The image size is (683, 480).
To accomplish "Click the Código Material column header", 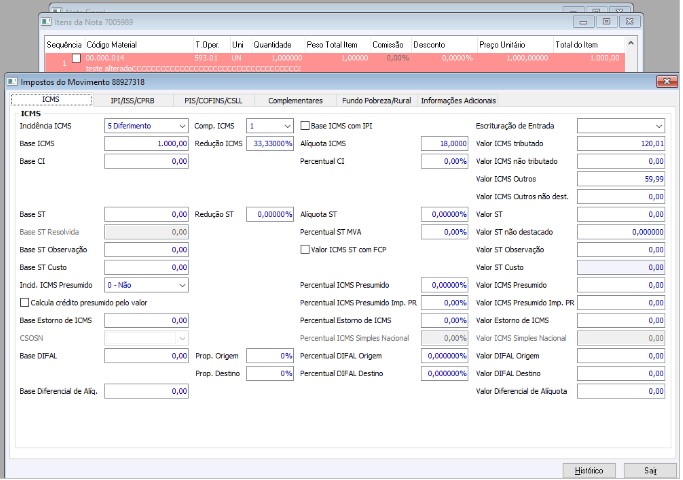I will click(x=139, y=45).
